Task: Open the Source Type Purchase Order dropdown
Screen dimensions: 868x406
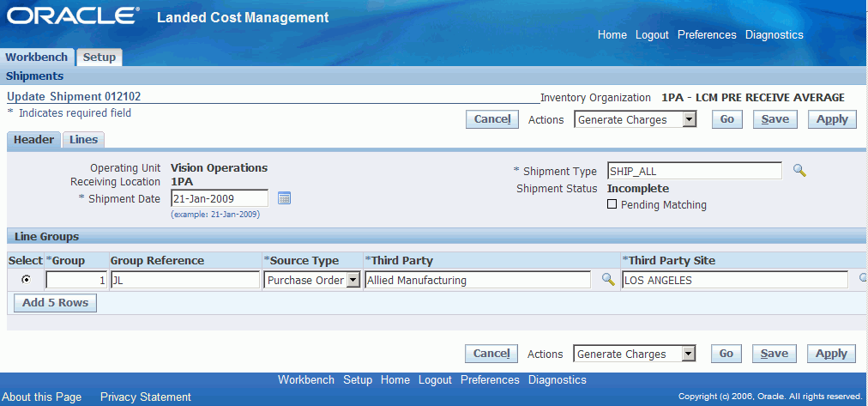Action: (x=312, y=281)
